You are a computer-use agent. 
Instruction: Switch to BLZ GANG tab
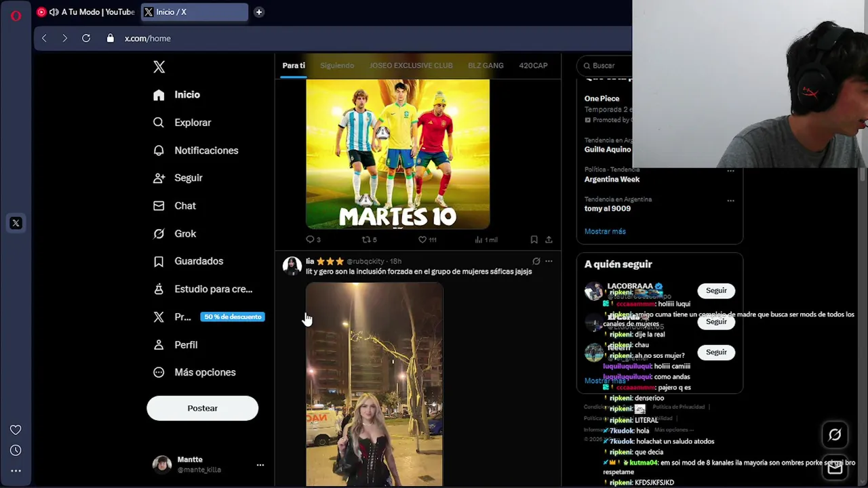click(486, 66)
